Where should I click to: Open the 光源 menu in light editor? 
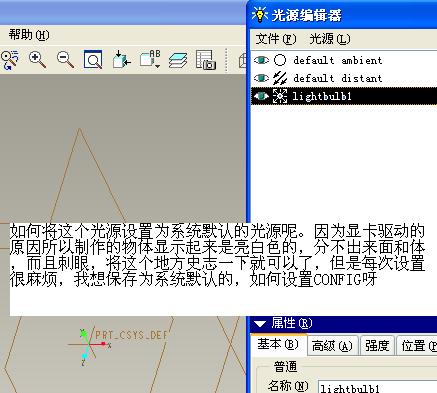point(330,39)
